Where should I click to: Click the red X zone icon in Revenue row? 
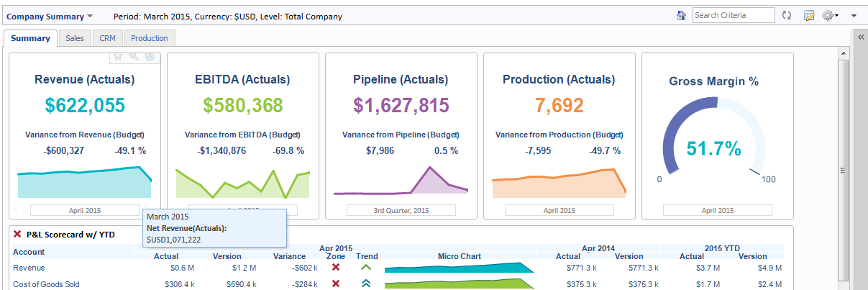(x=335, y=267)
